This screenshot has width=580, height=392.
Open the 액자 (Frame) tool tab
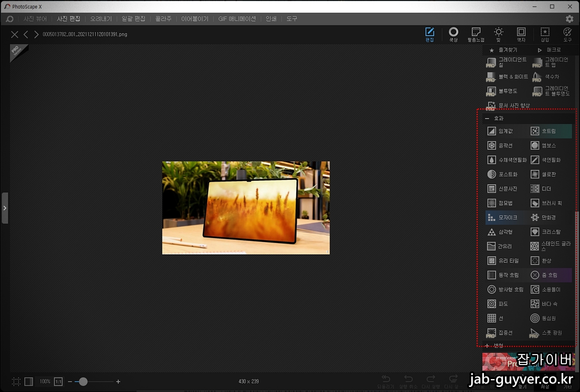point(521,35)
